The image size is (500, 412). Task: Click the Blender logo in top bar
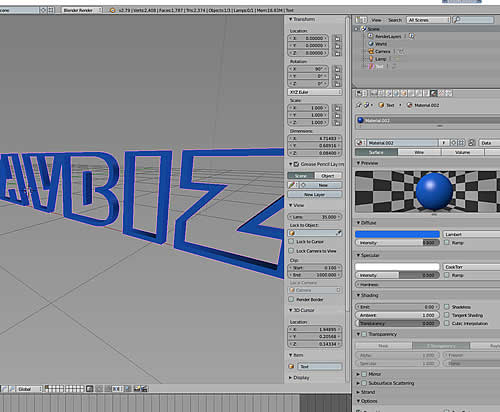point(112,10)
